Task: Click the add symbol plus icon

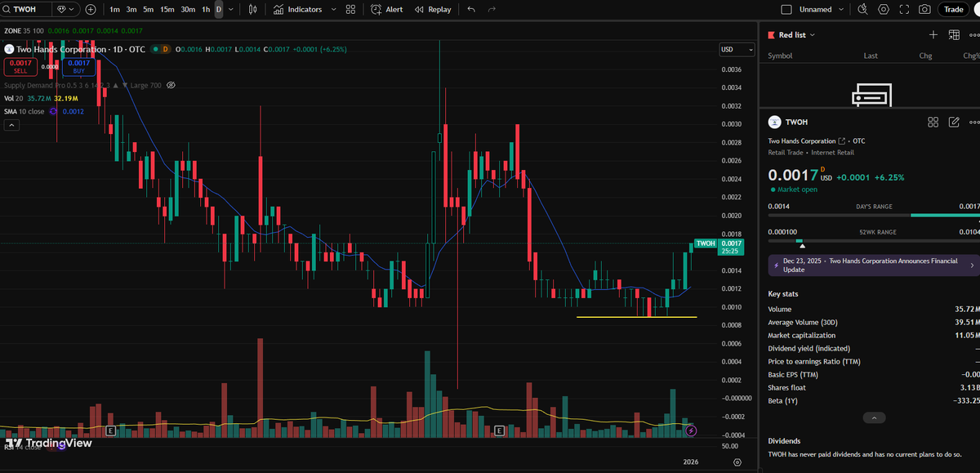Action: pyautogui.click(x=91, y=10)
